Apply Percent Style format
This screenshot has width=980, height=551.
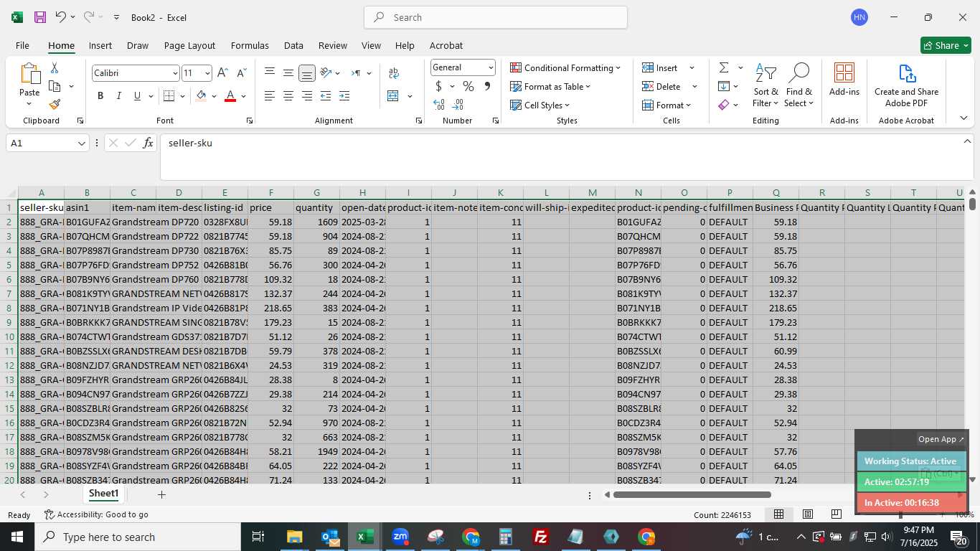click(468, 86)
